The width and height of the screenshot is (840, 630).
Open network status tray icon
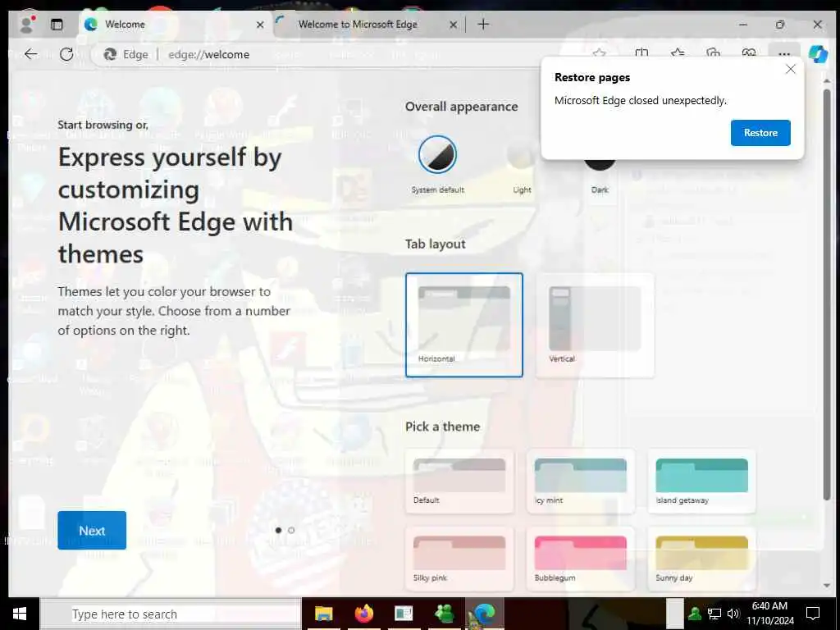(714, 614)
